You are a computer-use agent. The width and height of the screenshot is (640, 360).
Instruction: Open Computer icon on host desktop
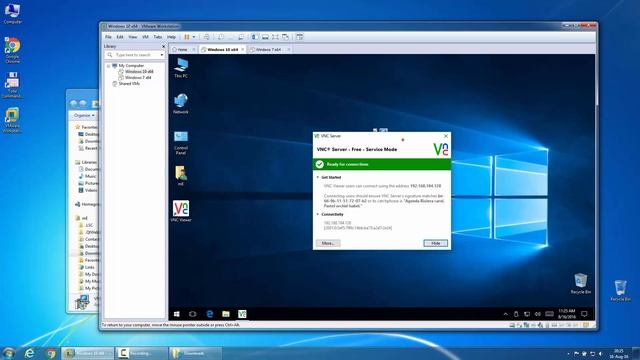tap(12, 13)
